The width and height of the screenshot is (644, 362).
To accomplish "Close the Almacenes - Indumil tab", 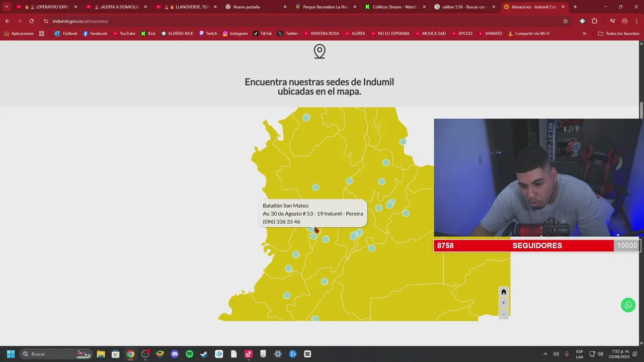I will point(563,7).
